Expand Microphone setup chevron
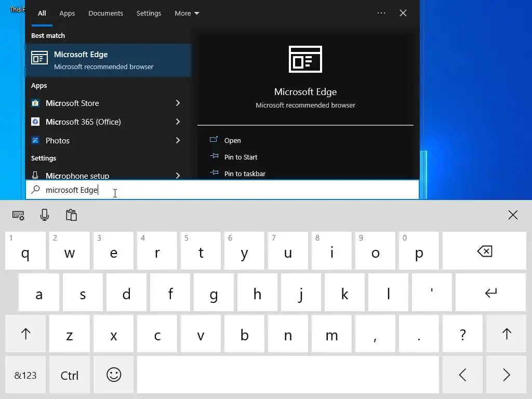The height and width of the screenshot is (399, 532). point(178,176)
